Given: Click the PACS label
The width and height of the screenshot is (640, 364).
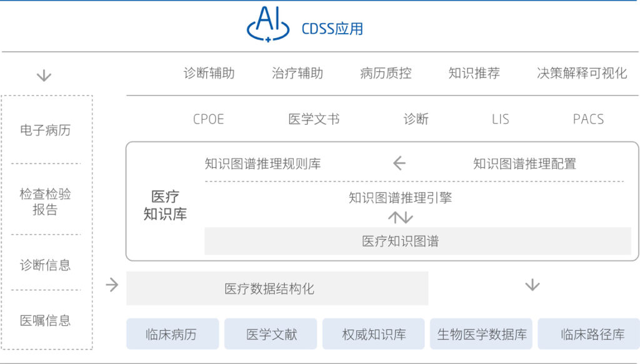Looking at the screenshot, I should tap(588, 119).
